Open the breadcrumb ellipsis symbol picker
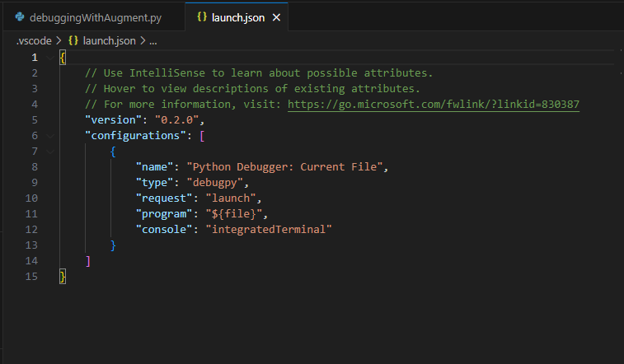The width and height of the screenshot is (624, 364). coord(153,41)
